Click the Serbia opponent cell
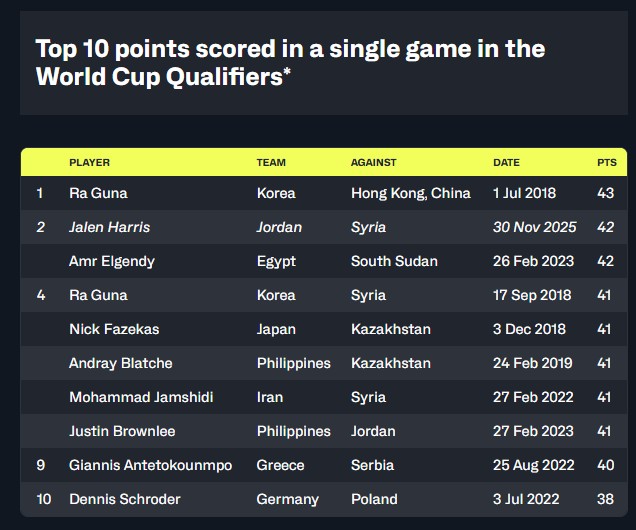The height and width of the screenshot is (530, 636). (372, 465)
